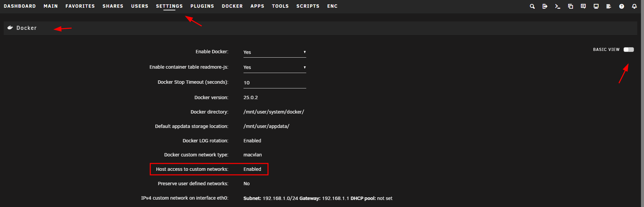Click 'IPv4 custom network on interface eth0:' label

pyautogui.click(x=185, y=198)
